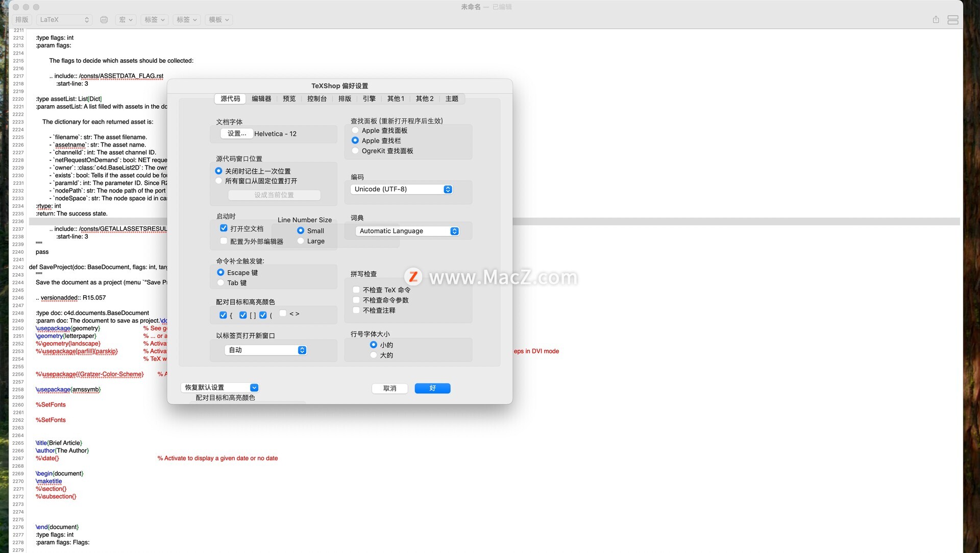The width and height of the screenshot is (980, 553).
Task: Switch to the 编辑器 tab
Action: tap(261, 99)
